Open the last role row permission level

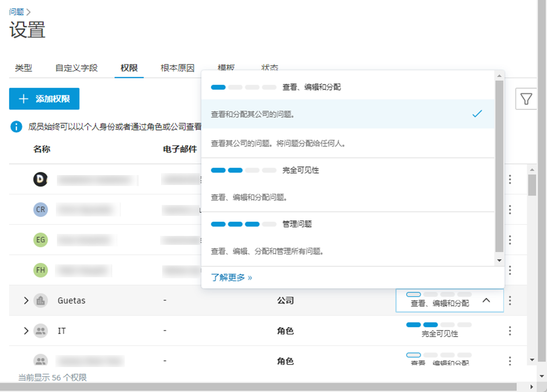(439, 359)
